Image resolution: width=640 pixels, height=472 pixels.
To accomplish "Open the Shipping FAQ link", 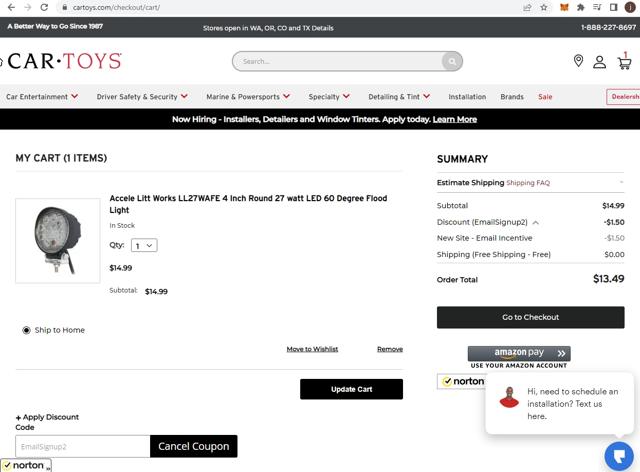I will tap(528, 183).
